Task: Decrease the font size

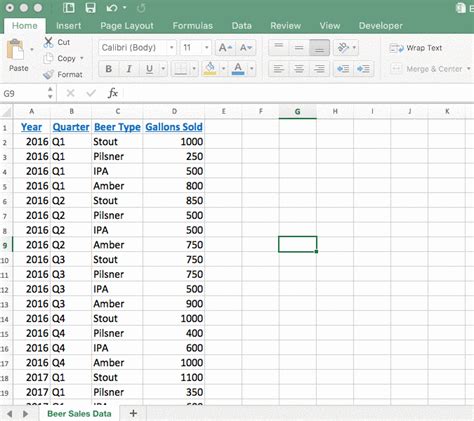Action: pos(246,48)
